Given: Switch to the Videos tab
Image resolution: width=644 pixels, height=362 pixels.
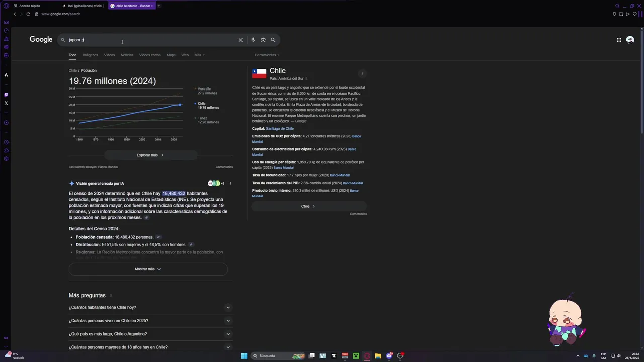Looking at the screenshot, I should 109,55.
